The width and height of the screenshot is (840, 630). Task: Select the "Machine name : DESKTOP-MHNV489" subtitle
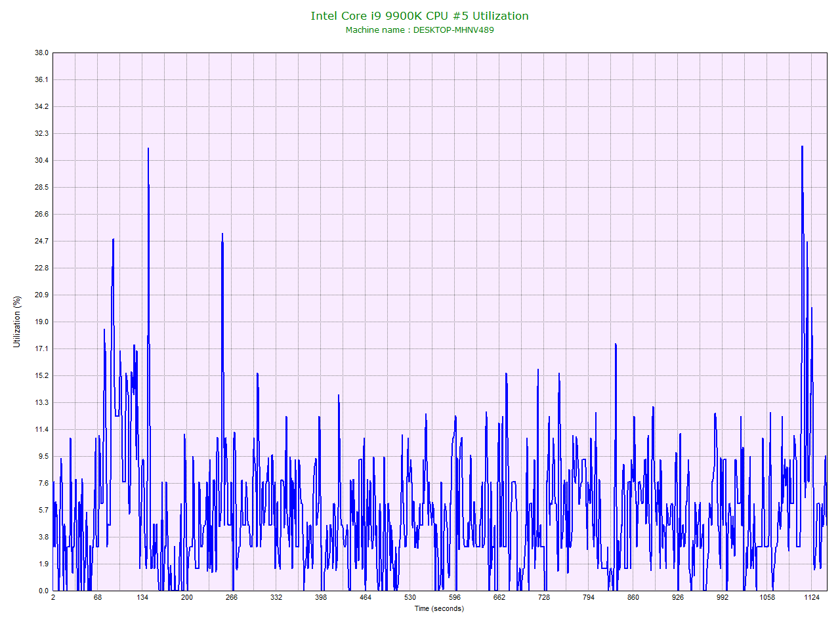click(x=419, y=30)
